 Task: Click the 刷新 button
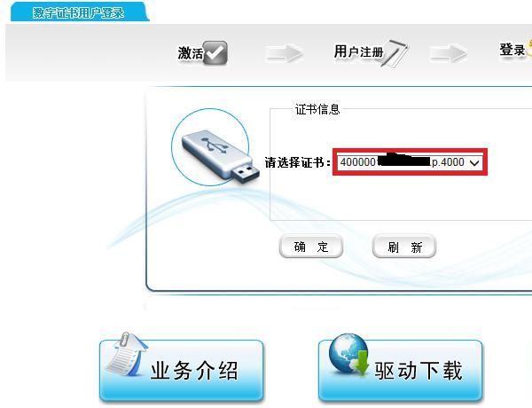point(404,247)
